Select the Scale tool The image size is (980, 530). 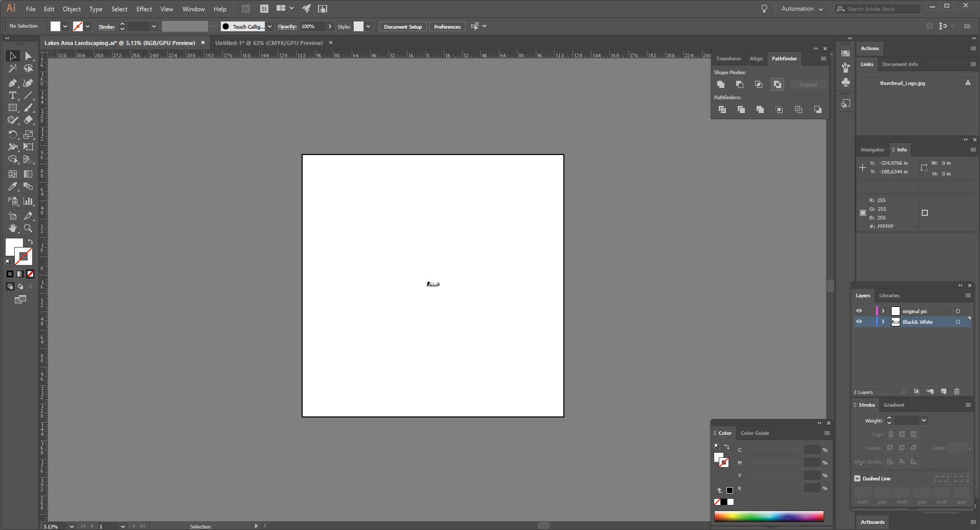pos(28,135)
